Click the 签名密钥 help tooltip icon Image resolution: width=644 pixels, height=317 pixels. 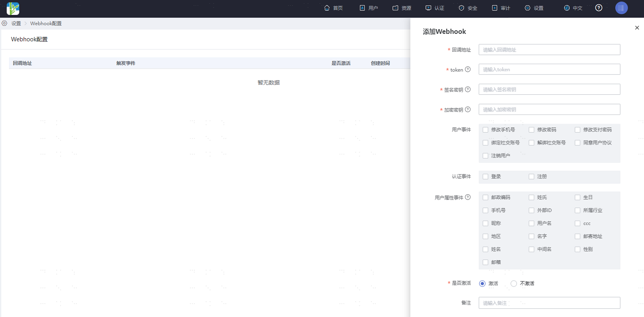[468, 90]
